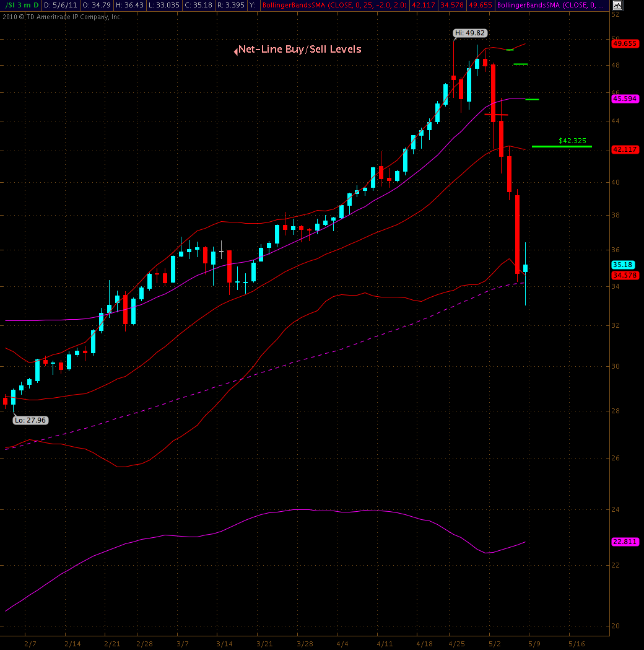Click the chart settings icon at top right
Screen dimensions: 644x650
[617, 5]
